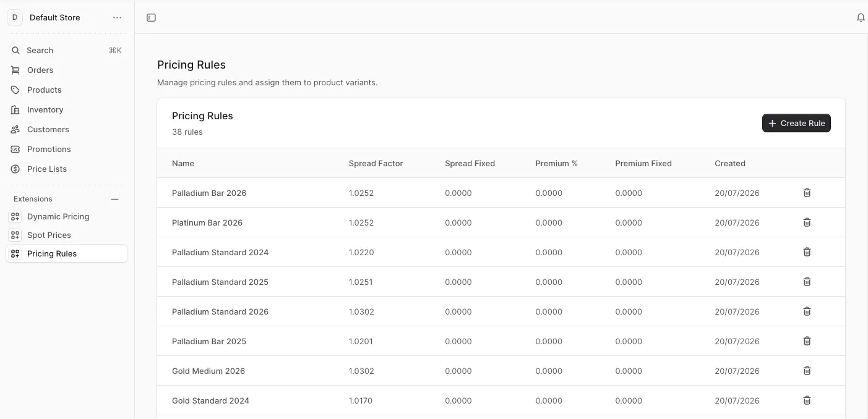Click the Products tag icon
This screenshot has height=419, width=868.
pyautogui.click(x=15, y=90)
